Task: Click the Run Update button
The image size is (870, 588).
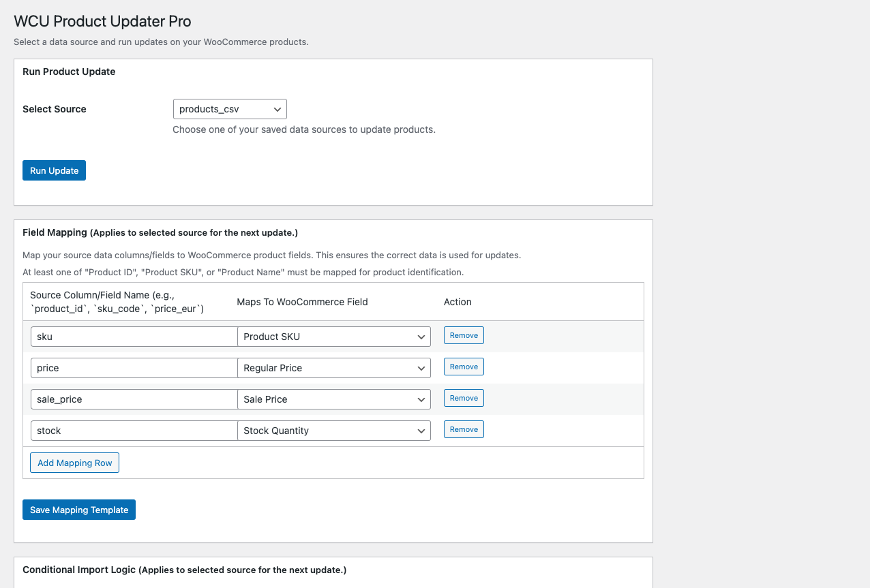Action: pyautogui.click(x=54, y=170)
